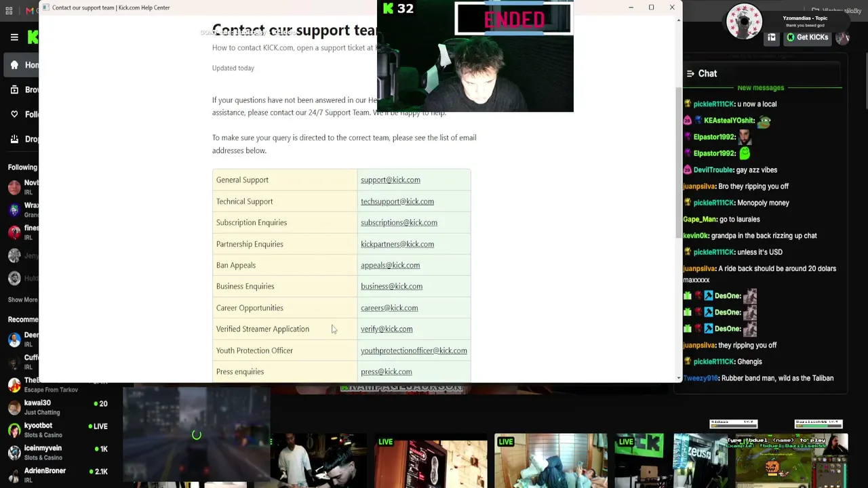Open kawai30 channel avatar in sidebar
The image size is (868, 488).
[x=14, y=407]
